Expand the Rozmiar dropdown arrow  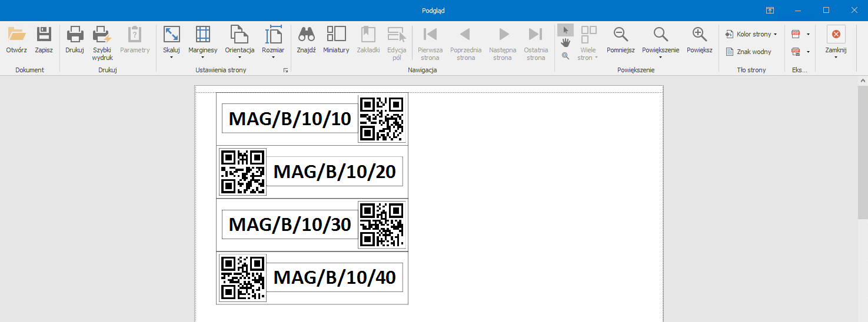tap(273, 58)
